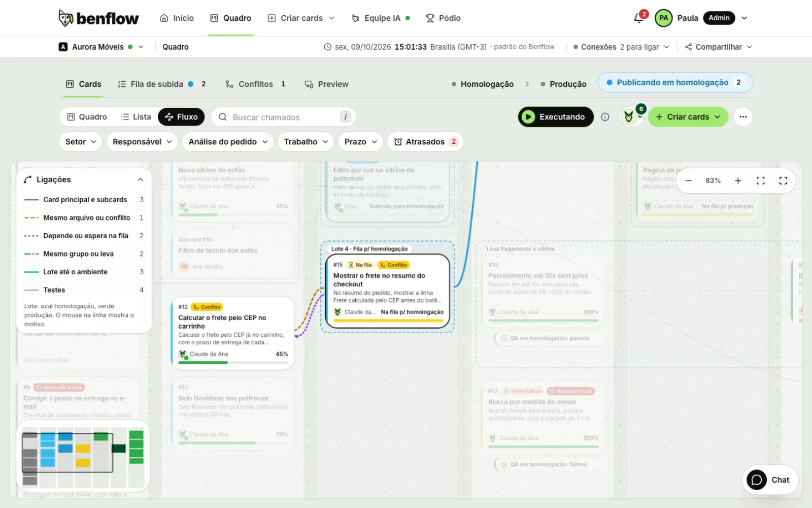Open the Preview tab
The image size is (812, 508).
[326, 84]
